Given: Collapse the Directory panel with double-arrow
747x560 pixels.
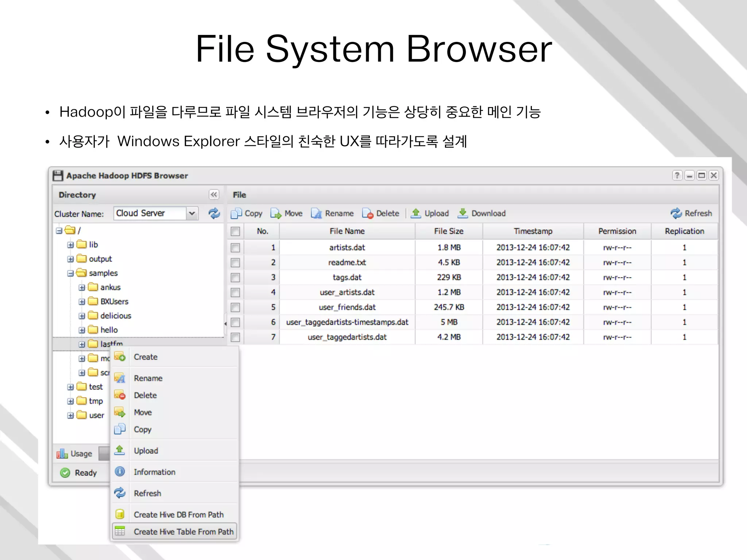Looking at the screenshot, I should pyautogui.click(x=214, y=195).
